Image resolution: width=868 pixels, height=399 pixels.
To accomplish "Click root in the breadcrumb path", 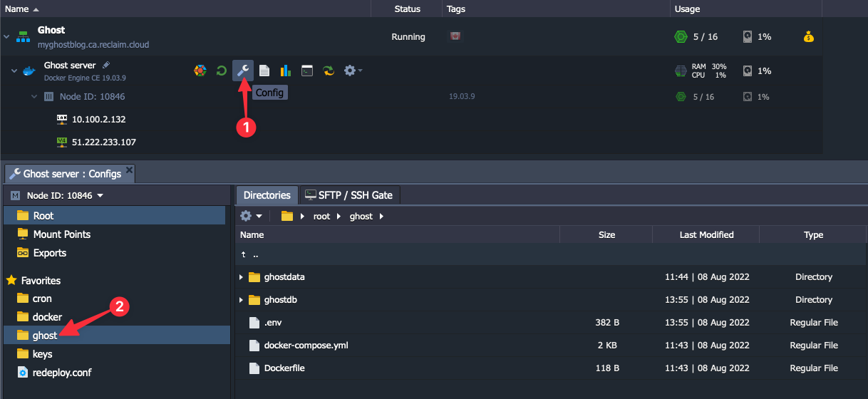I will 322,216.
